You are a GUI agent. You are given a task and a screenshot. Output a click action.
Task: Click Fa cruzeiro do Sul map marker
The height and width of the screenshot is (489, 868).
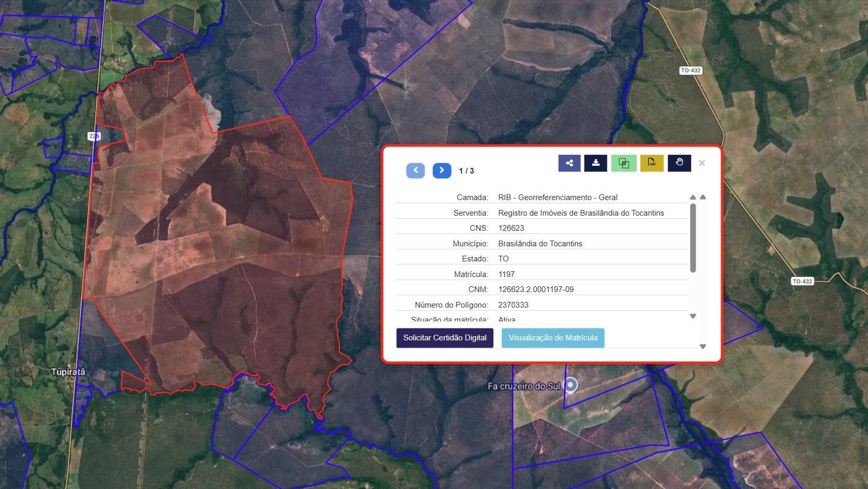tap(571, 385)
